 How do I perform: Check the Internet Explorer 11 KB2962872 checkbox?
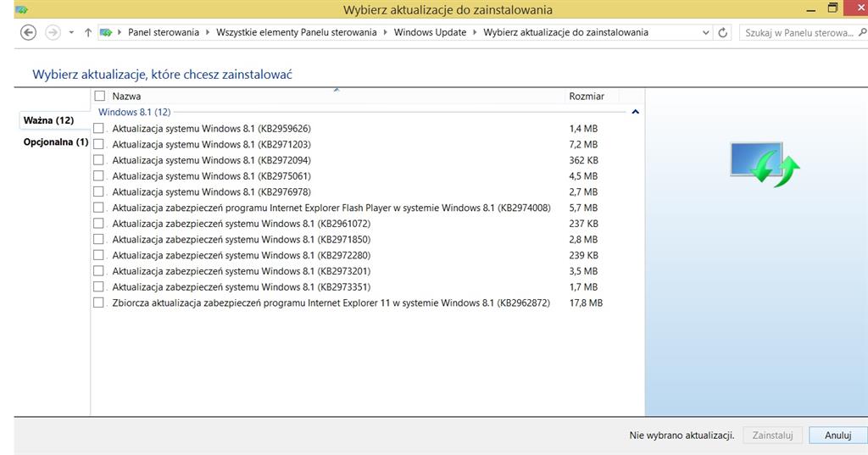98,302
